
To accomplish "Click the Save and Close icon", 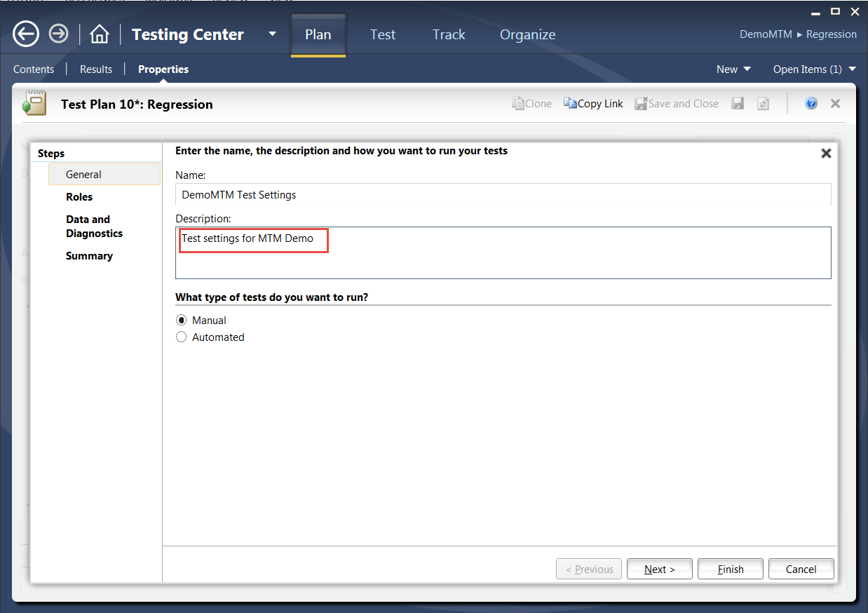I will 676,103.
